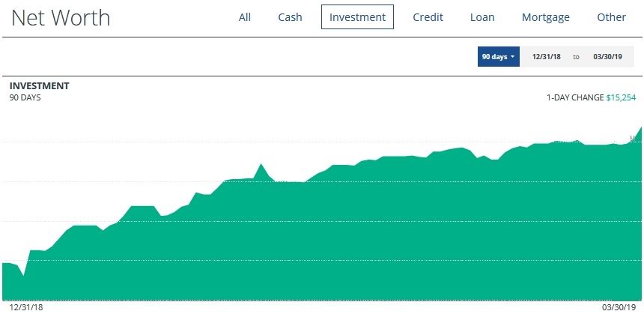Viewport: 644px width, 314px height.
Task: Click the highest point of the chart
Action: point(641,127)
